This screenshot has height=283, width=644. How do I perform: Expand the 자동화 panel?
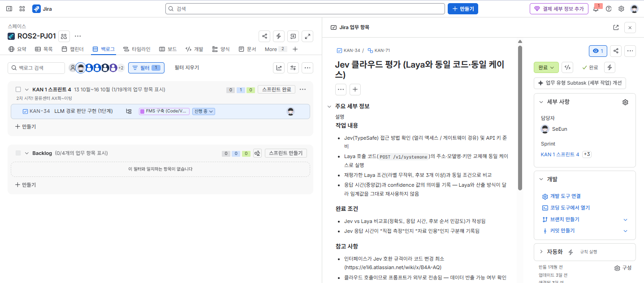541,252
